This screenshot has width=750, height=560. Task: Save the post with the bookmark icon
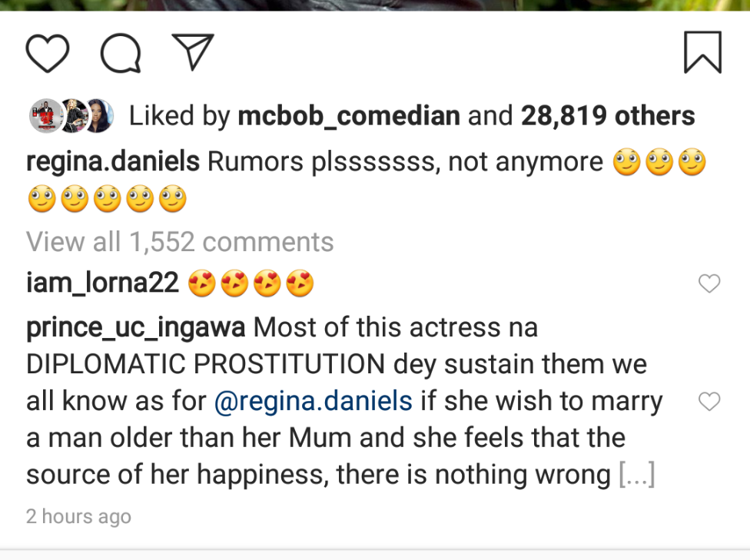click(x=702, y=52)
